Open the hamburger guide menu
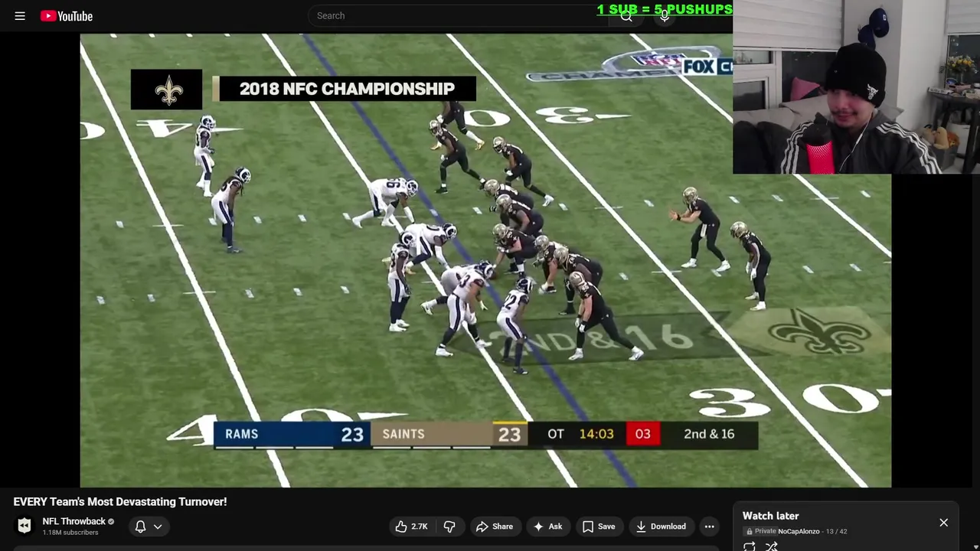 (x=20, y=15)
